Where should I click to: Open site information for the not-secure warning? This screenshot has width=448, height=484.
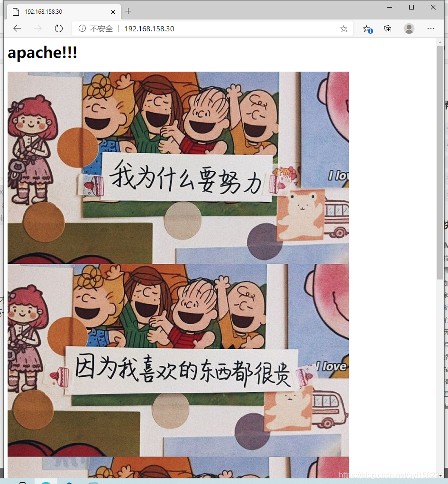[x=82, y=28]
